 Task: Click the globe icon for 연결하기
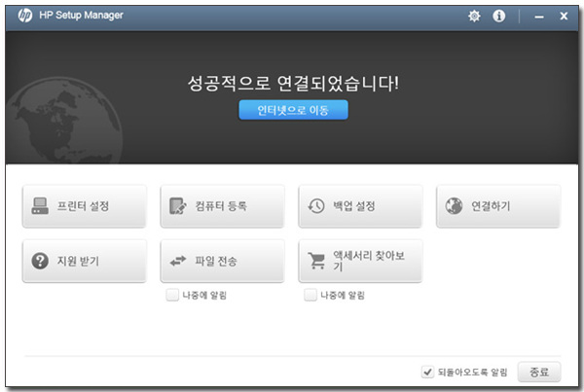coord(454,206)
